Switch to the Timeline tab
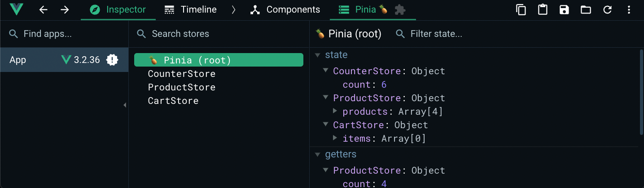Viewport: 644px width, 188px height. pyautogui.click(x=190, y=9)
